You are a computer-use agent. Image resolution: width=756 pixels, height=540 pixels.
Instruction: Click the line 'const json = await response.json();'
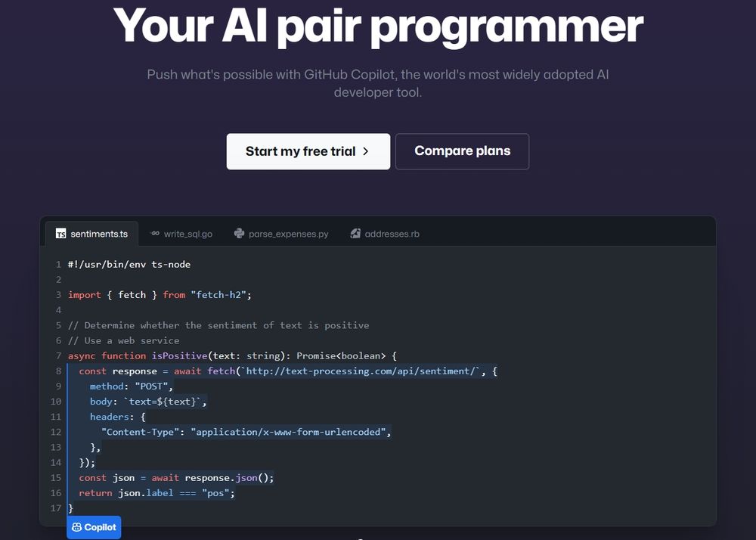tap(176, 478)
